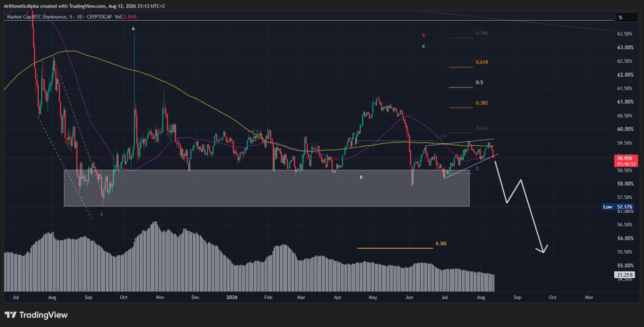644x327 pixels.
Task: Click the Dec label on time axis
Action: point(195,297)
